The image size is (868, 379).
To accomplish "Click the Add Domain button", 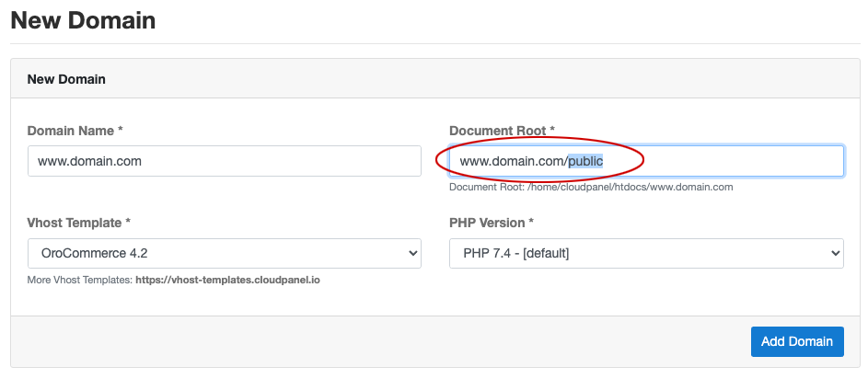I will pyautogui.click(x=797, y=341).
